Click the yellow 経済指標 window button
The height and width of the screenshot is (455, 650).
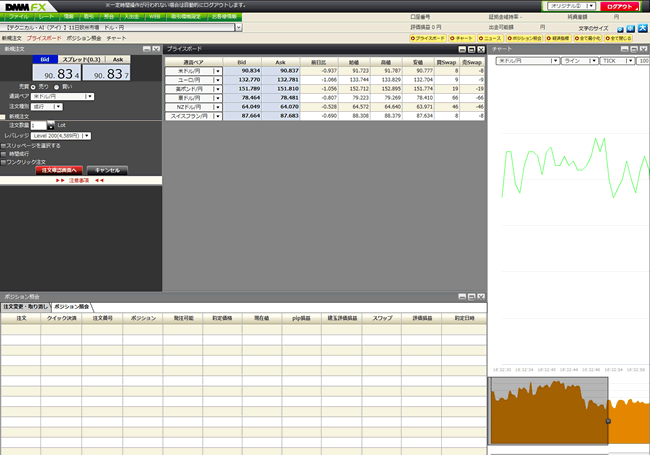point(558,38)
